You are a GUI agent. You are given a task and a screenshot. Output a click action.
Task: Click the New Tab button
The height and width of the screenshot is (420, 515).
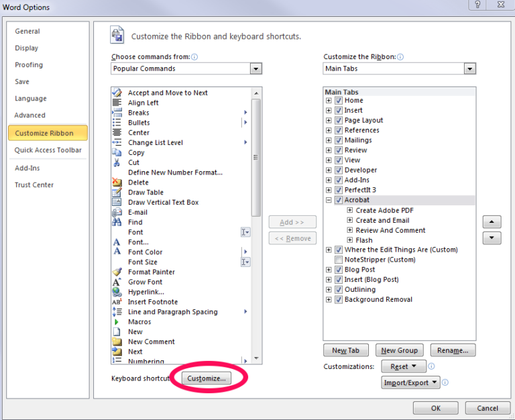[x=346, y=350]
